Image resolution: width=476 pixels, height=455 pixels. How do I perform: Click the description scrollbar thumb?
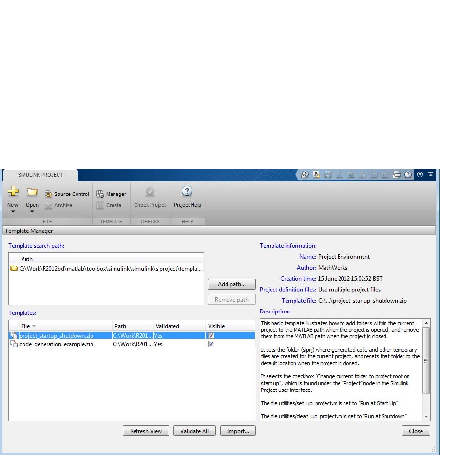(426, 361)
